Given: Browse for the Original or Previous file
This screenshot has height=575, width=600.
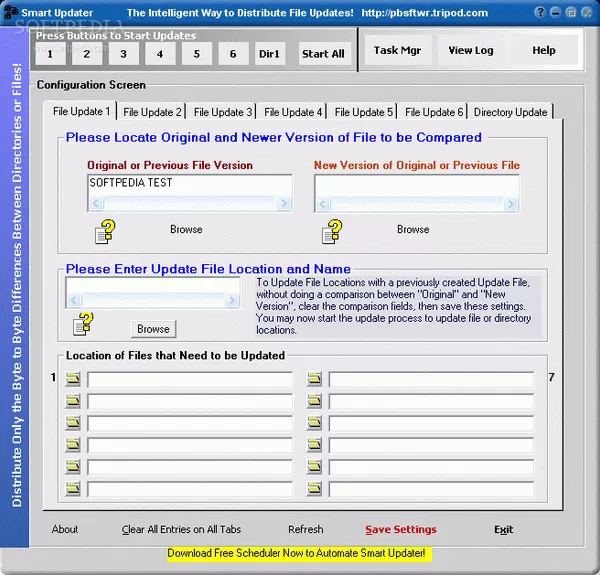Looking at the screenshot, I should point(186,230).
